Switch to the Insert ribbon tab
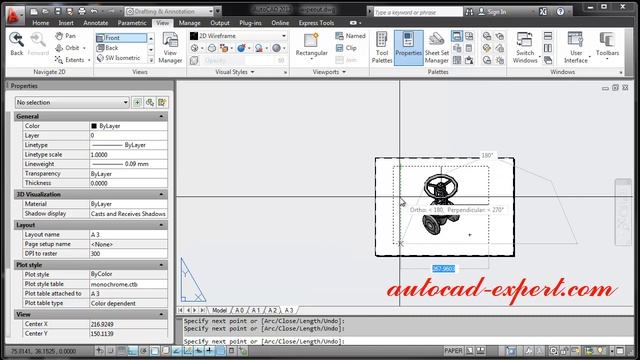 66,23
